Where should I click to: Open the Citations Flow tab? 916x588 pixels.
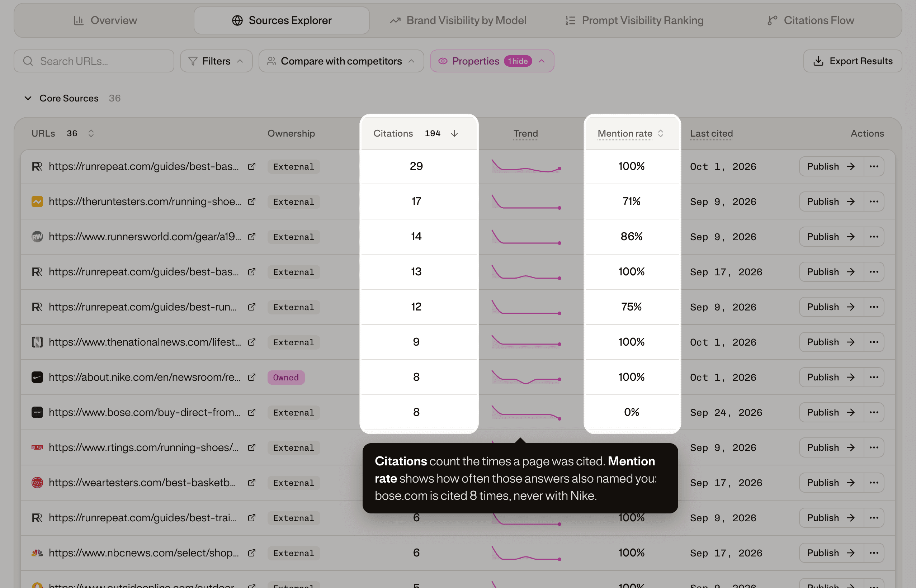pyautogui.click(x=811, y=20)
